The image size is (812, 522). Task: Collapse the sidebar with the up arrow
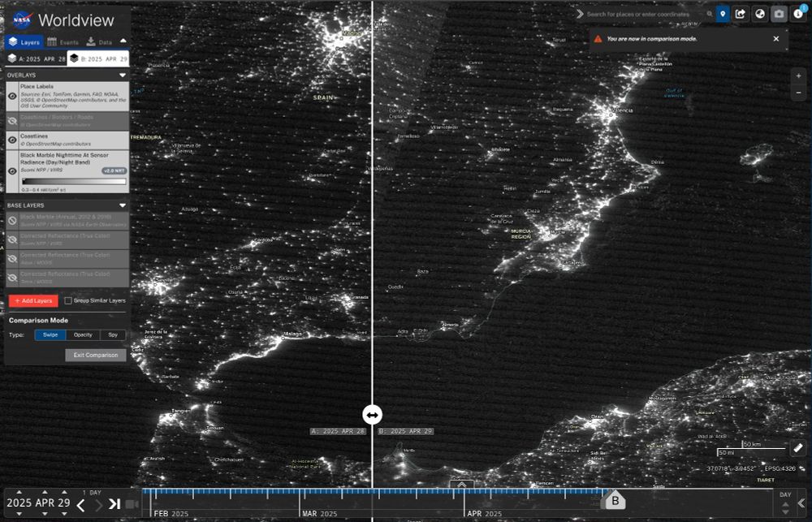123,41
